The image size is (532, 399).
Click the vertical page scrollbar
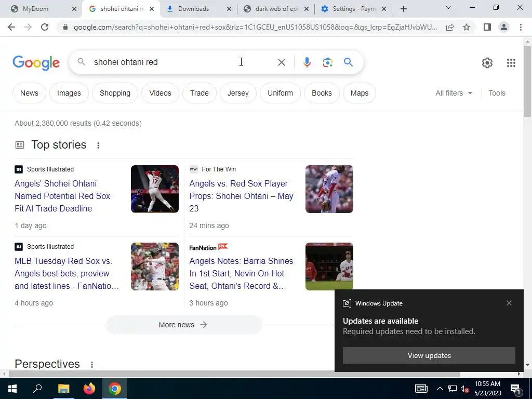[528, 82]
